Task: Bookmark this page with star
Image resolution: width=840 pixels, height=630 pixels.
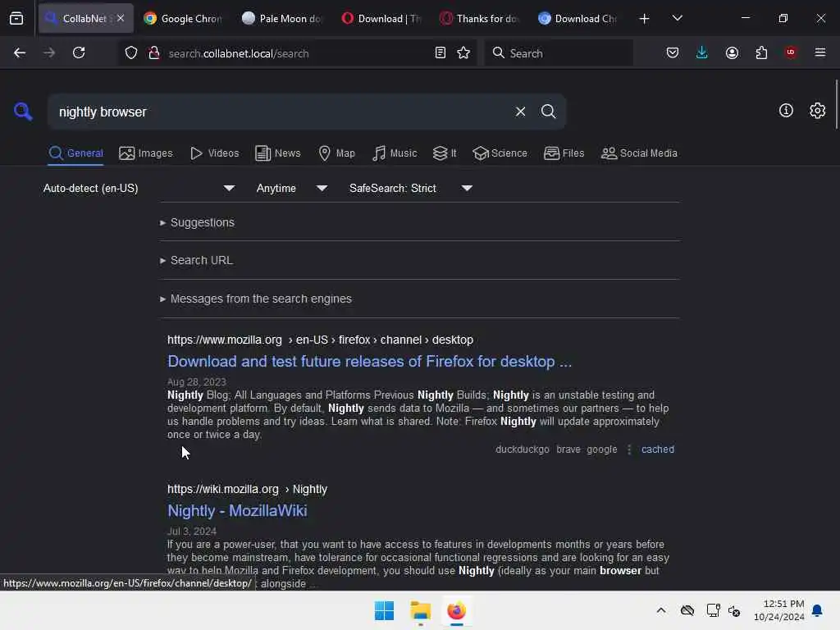Action: tap(463, 52)
